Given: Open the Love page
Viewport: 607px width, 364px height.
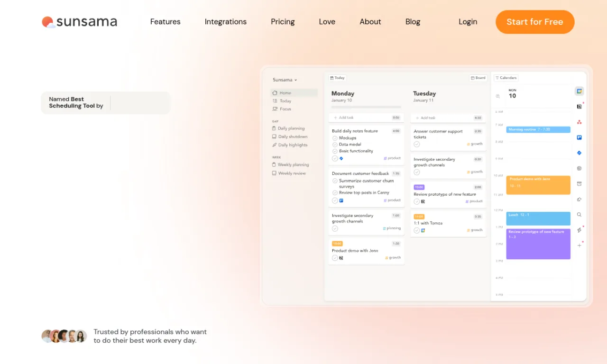Looking at the screenshot, I should pos(327,22).
